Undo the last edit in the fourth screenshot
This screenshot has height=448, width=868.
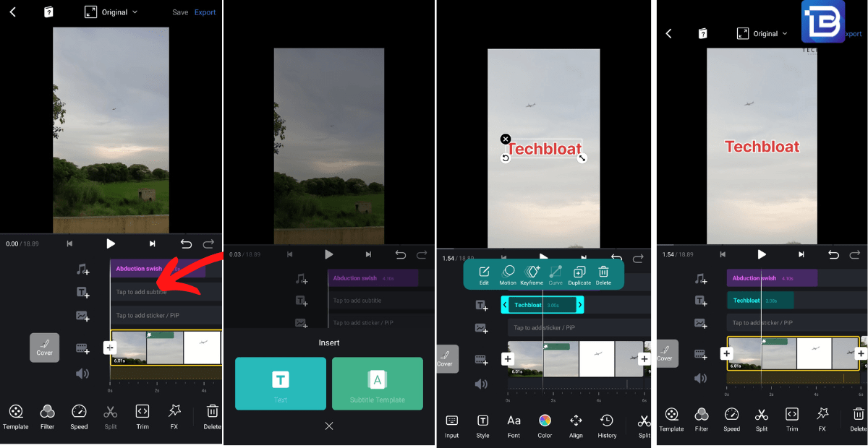click(x=833, y=254)
